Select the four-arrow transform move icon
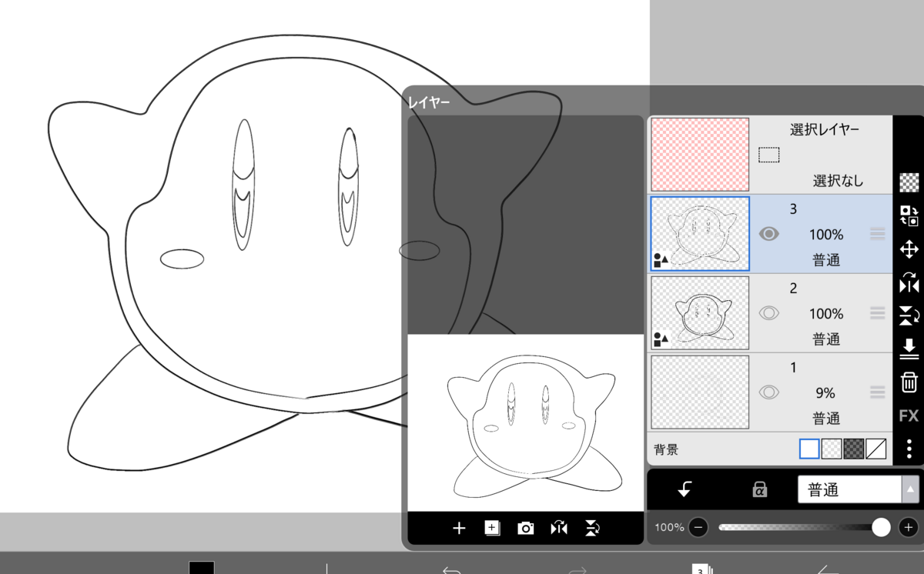This screenshot has height=574, width=924. tap(909, 249)
